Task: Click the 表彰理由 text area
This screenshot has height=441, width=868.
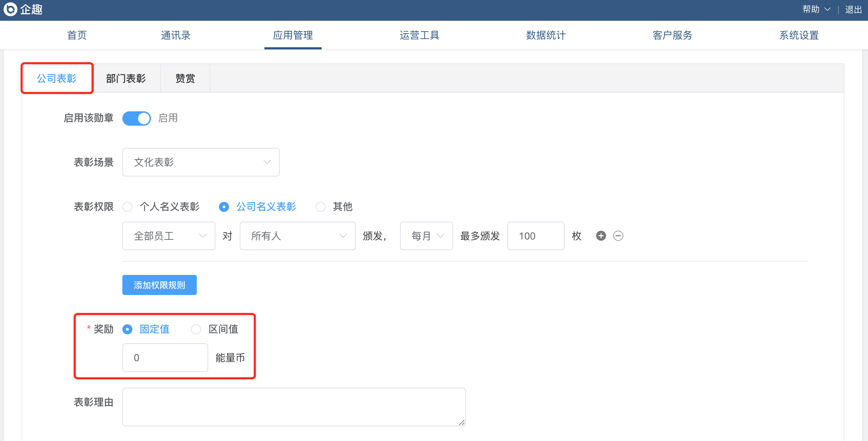Action: pyautogui.click(x=293, y=407)
